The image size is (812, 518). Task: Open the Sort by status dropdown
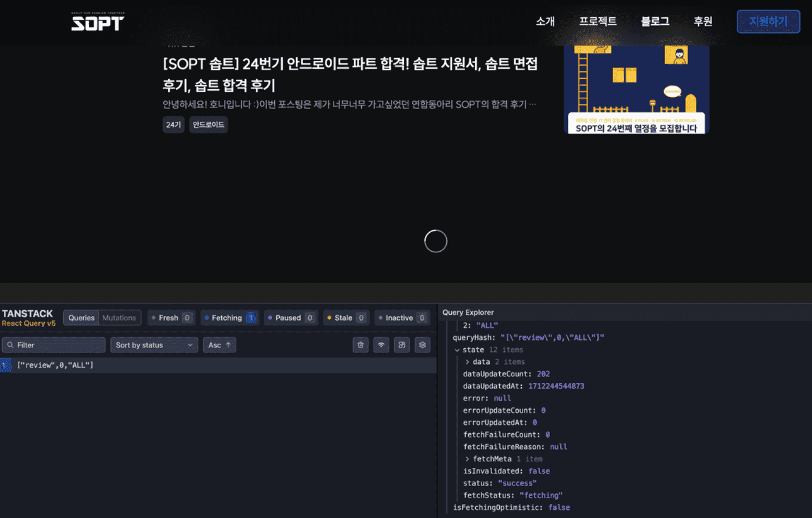point(154,345)
